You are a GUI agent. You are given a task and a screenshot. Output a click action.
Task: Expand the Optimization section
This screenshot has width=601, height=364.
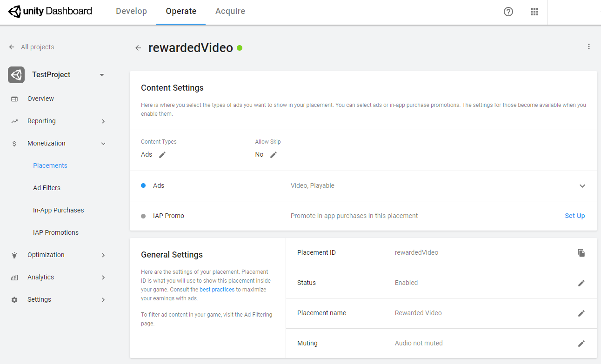click(103, 255)
